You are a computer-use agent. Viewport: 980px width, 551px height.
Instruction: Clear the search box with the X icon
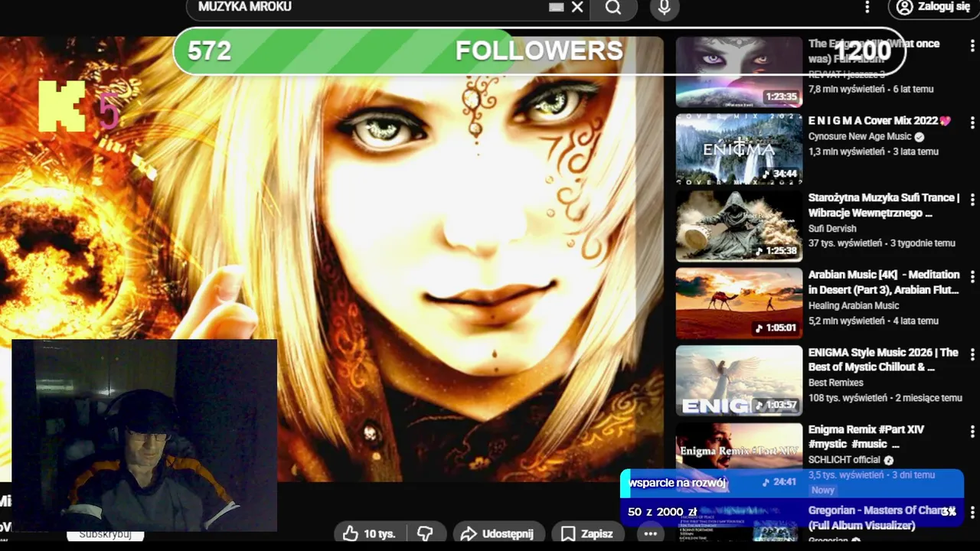(577, 7)
